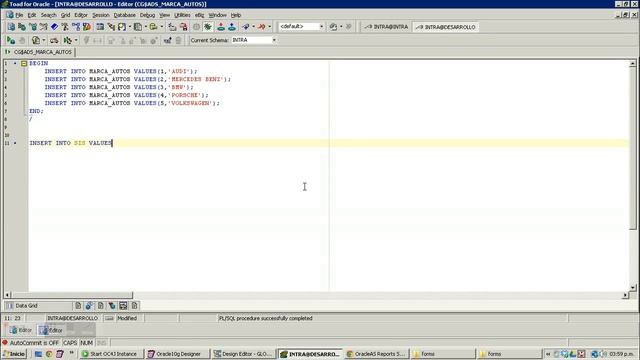Click the Modified status indicator
This screenshot has width=640, height=360.
click(127, 318)
